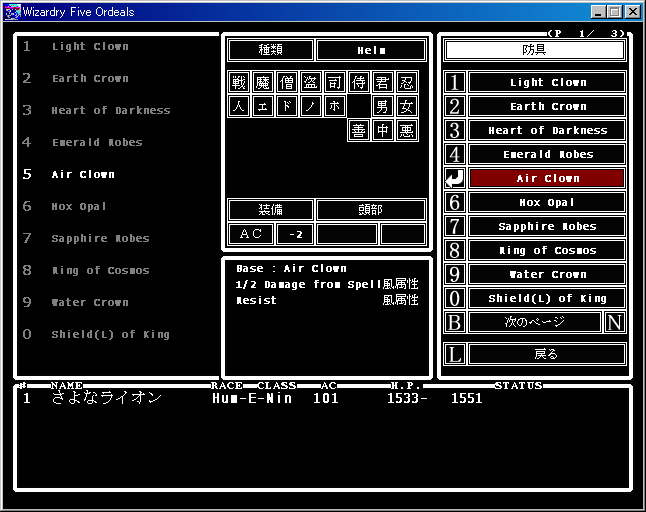646x512 pixels.
Task: Click number key 0 button in menu
Action: pyautogui.click(x=455, y=298)
